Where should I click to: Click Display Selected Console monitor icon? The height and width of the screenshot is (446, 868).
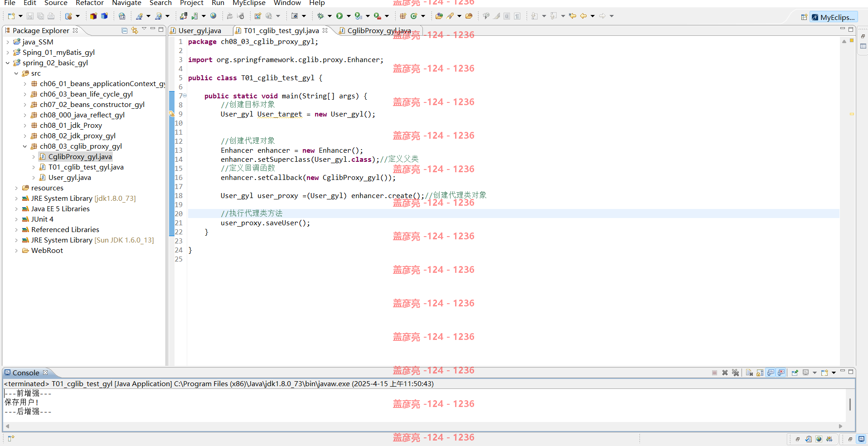(x=806, y=373)
